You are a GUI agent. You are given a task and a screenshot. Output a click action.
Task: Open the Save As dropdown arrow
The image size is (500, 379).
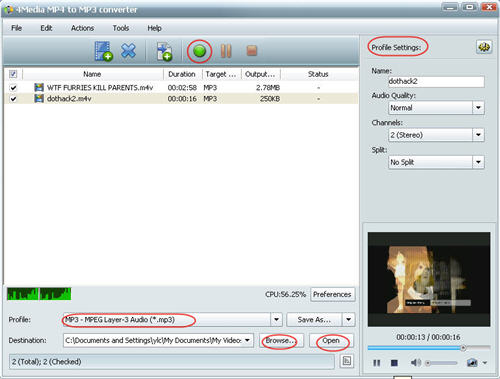point(348,320)
